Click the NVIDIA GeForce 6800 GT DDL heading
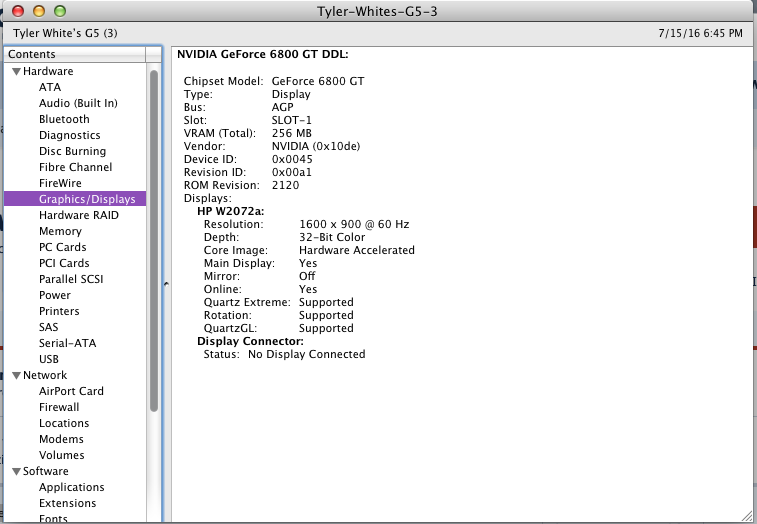Image resolution: width=757 pixels, height=524 pixels. coord(263,54)
